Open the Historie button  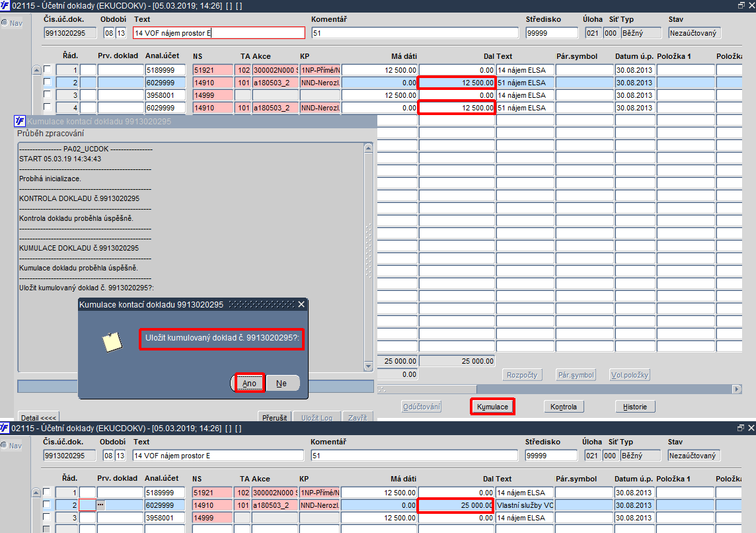pyautogui.click(x=635, y=407)
